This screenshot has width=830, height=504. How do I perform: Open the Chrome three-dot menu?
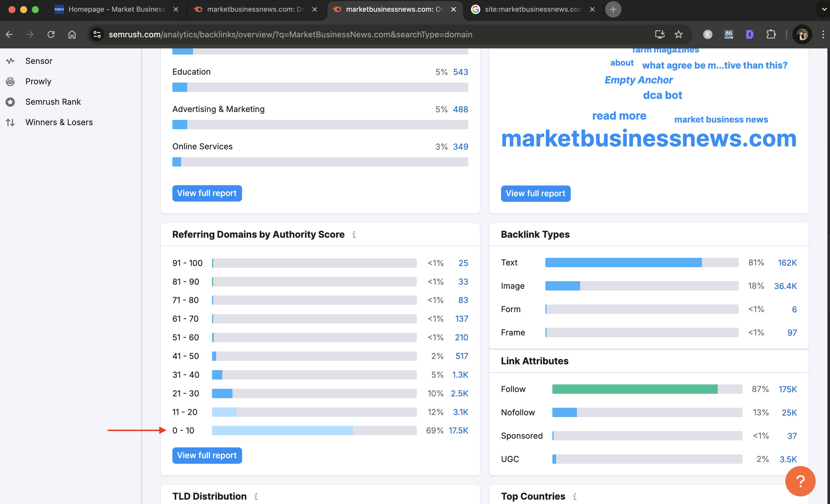point(823,34)
